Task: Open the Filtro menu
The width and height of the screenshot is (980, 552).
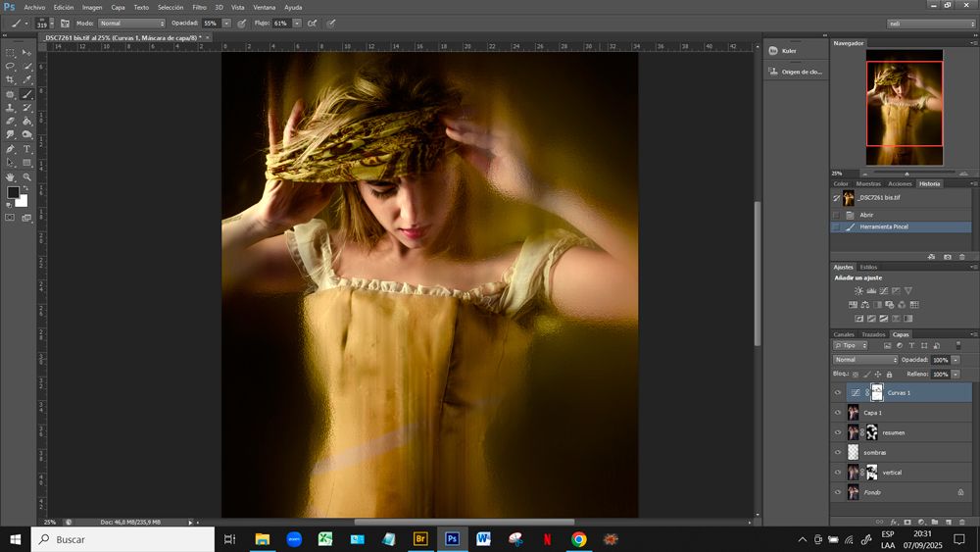Action: (x=199, y=8)
